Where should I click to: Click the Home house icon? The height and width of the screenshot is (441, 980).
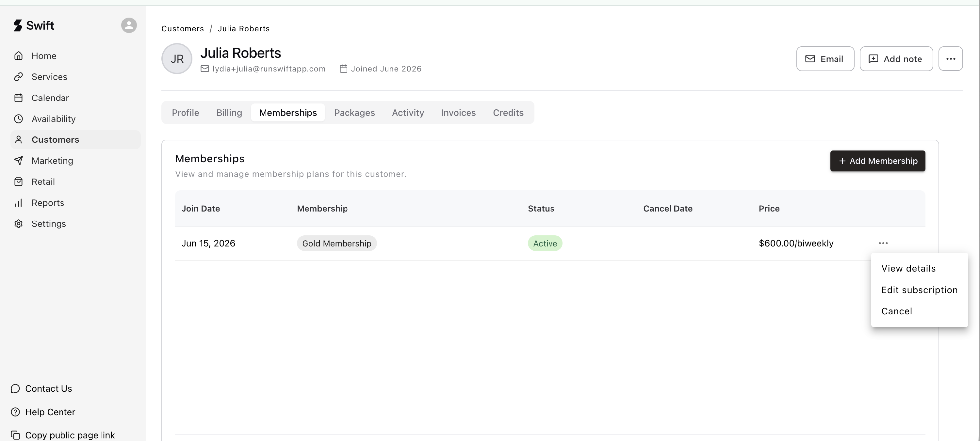(x=18, y=56)
